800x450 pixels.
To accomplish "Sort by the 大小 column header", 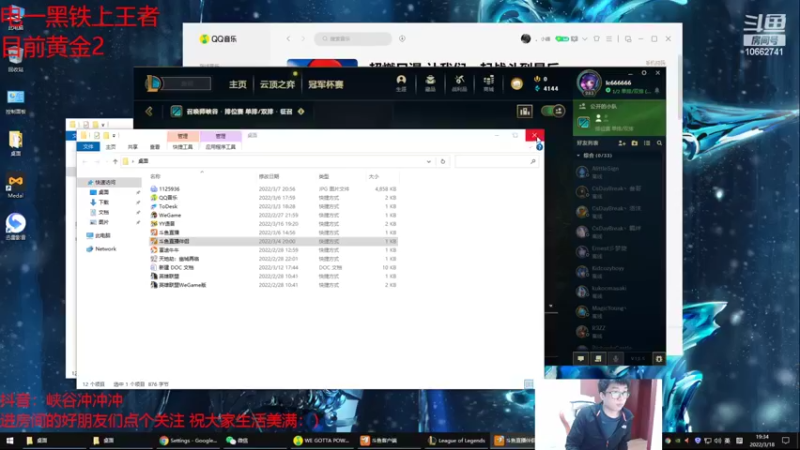I will [374, 177].
